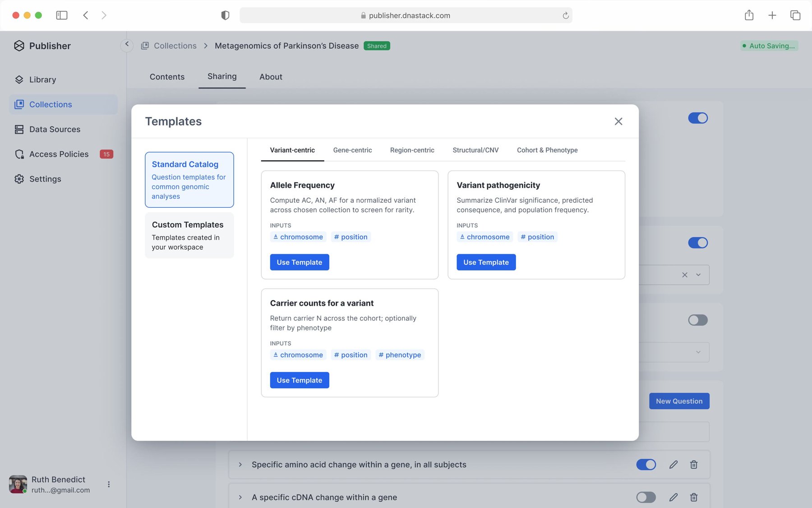This screenshot has height=508, width=812.
Task: Click the Safari sidebar toggle icon
Action: coord(62,15)
